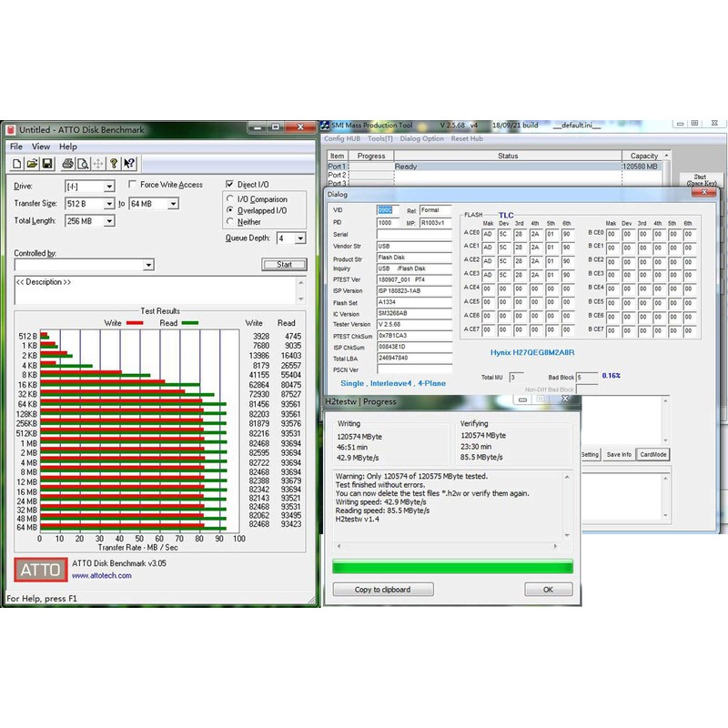Click the New file icon in ATTO toolbar
The height and width of the screenshot is (728, 728).
click(17, 164)
